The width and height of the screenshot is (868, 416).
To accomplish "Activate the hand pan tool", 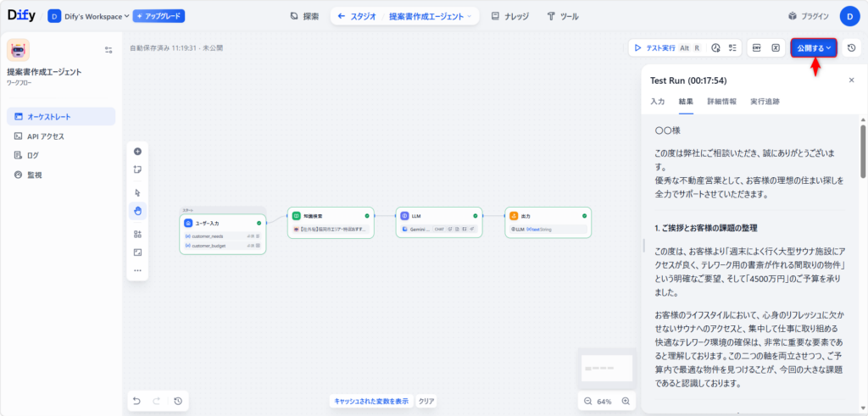I will tap(137, 210).
